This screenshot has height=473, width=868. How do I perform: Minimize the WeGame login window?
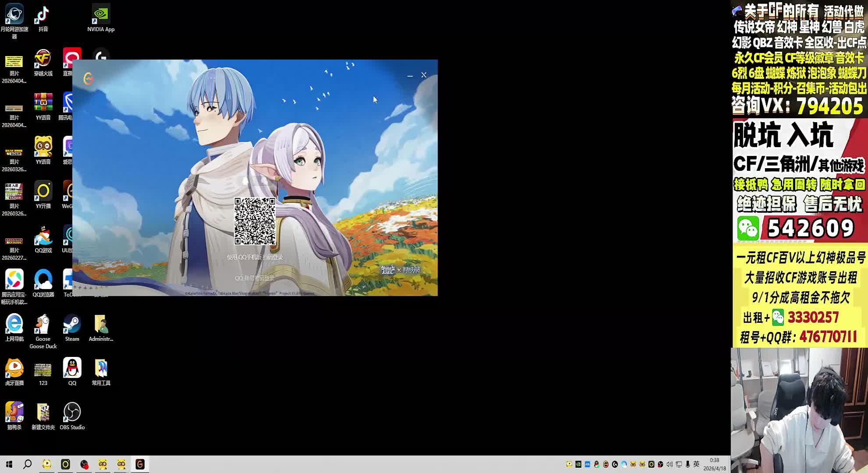410,75
